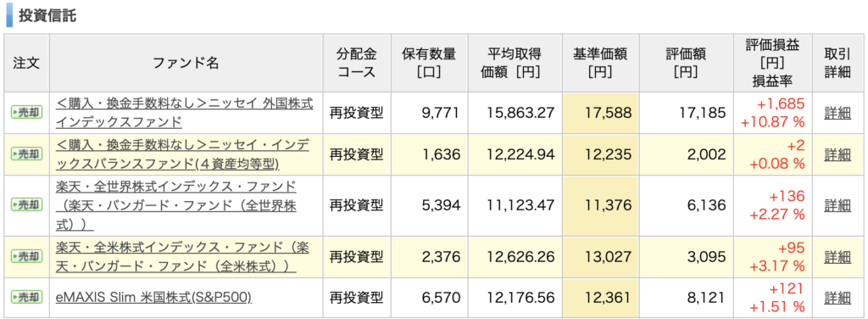Open 詳細 for ニッセイ 外国株式 row
Viewport: 868px width, 319px height.
837,113
